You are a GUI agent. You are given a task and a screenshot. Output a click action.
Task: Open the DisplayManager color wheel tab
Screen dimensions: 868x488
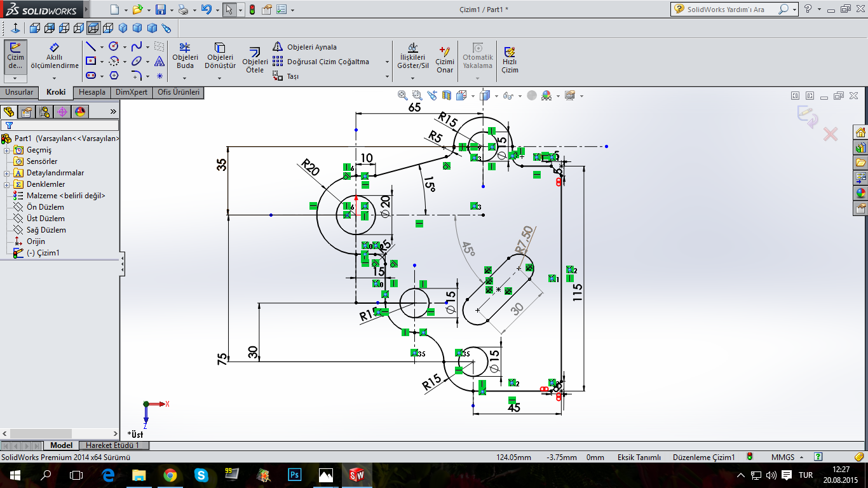click(80, 112)
